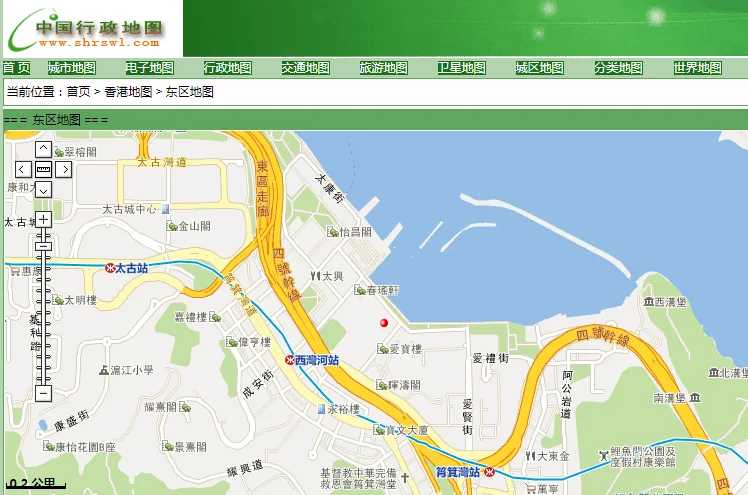Click 康盛街 street label
Viewport: 748px width, 495px height.
[x=72, y=421]
